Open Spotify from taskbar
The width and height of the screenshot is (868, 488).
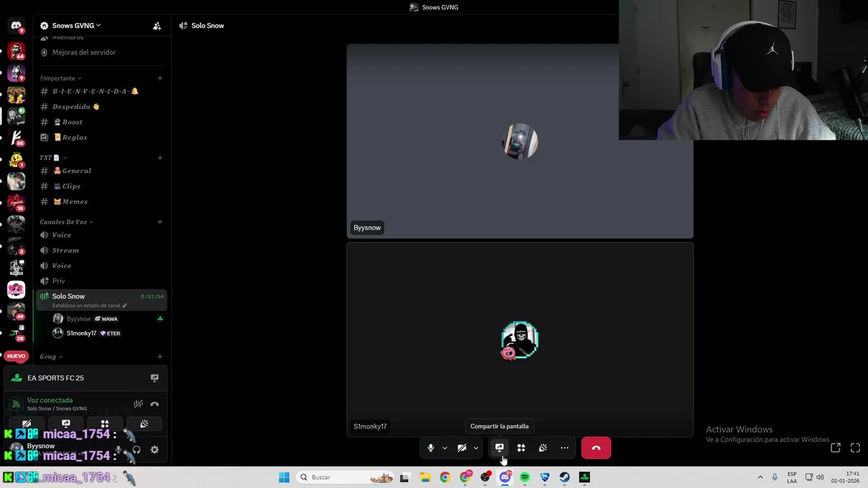[x=525, y=477]
